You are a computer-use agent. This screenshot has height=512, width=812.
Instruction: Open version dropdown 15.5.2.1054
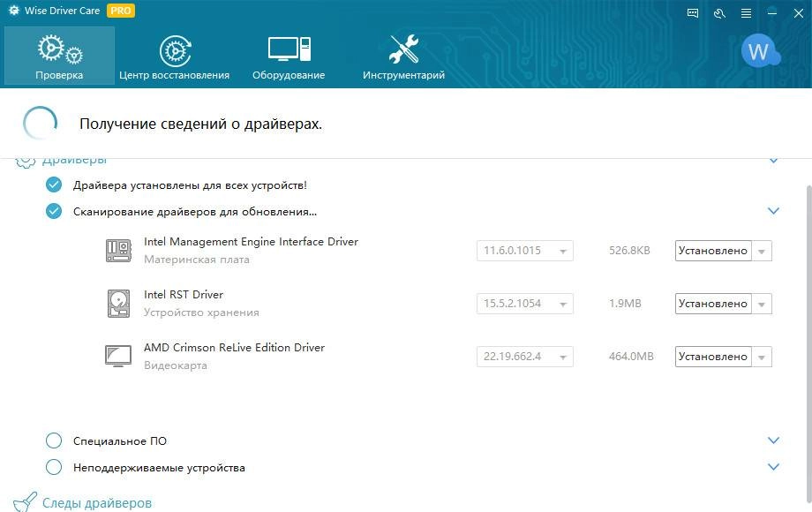point(524,304)
